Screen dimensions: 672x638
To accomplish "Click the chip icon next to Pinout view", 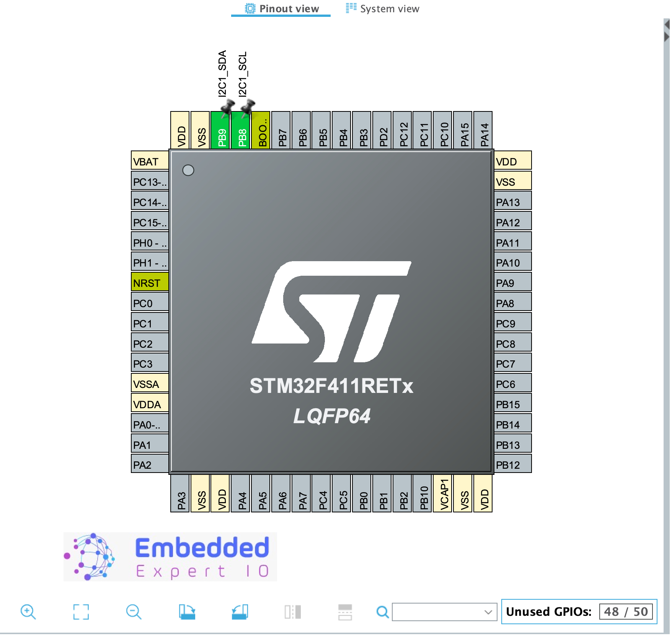I will (x=249, y=8).
